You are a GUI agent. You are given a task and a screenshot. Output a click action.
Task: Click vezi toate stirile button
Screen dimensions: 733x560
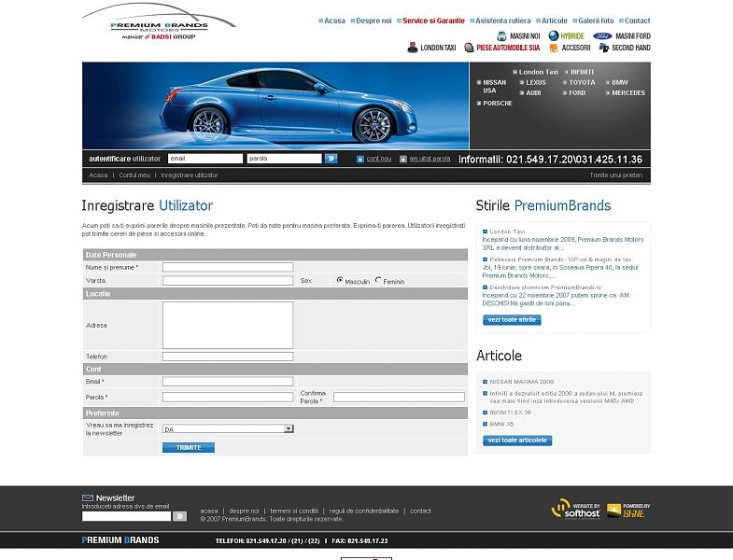click(x=512, y=320)
